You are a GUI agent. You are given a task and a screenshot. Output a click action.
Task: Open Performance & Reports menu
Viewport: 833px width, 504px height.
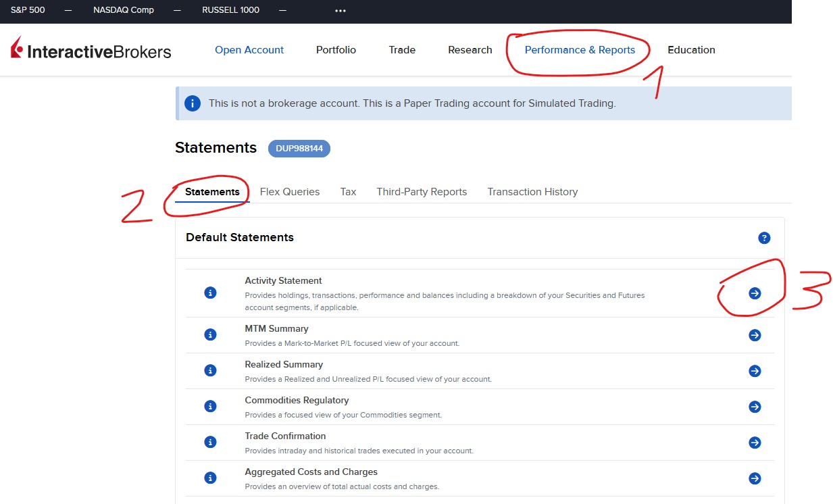(x=580, y=50)
